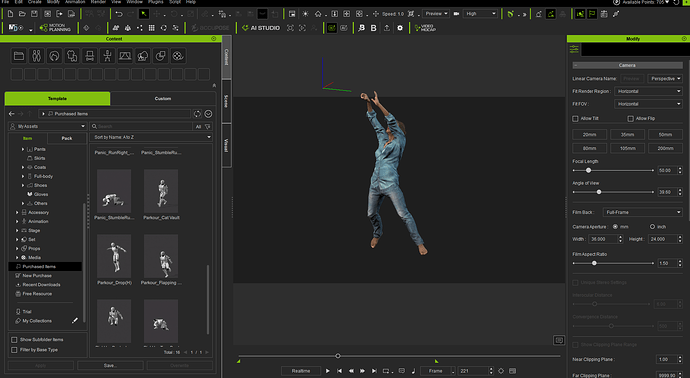The height and width of the screenshot is (378, 690).
Task: Undo the last action
Action: [x=119, y=14]
